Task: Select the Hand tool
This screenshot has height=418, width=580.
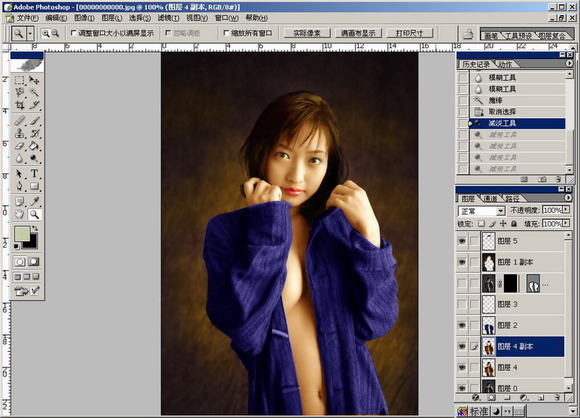Action: coord(20,214)
